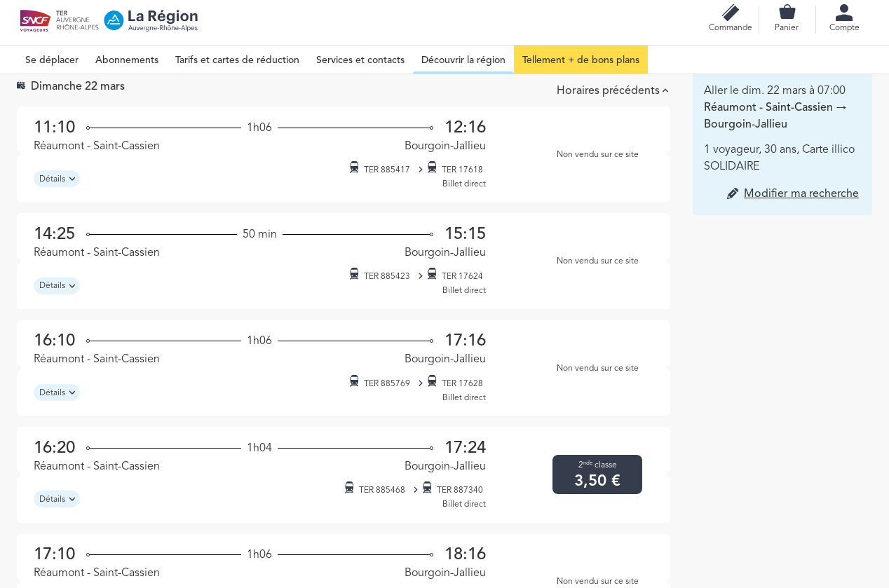Expand Détails for the 14:25 departure

57,285
